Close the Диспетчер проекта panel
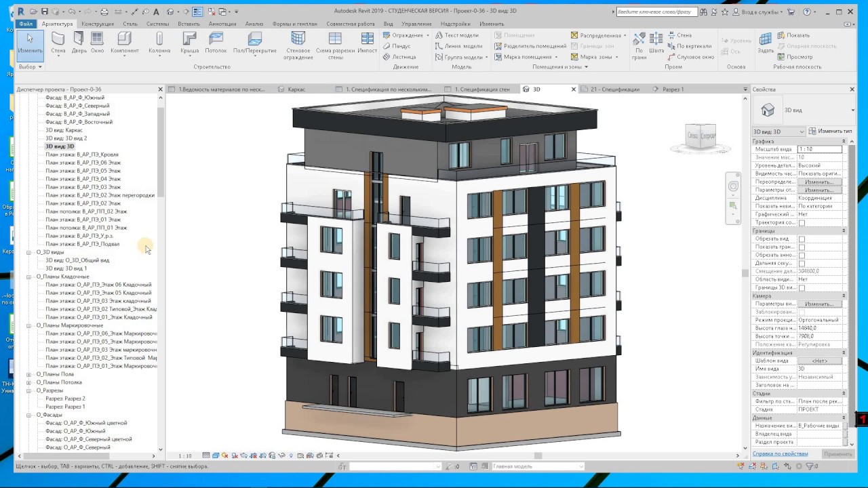The image size is (868, 488). [x=161, y=89]
